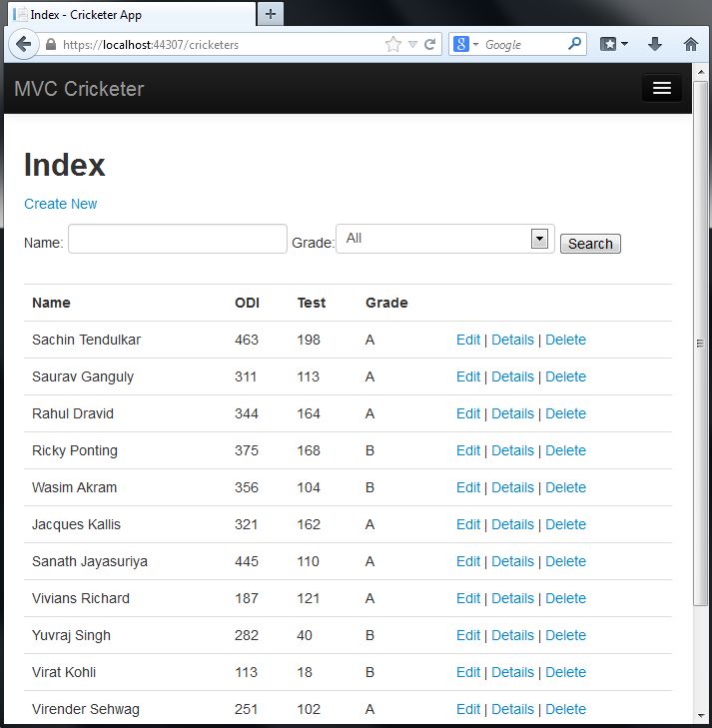View Details for Virat Kohli
This screenshot has width=712, height=728.
512,672
